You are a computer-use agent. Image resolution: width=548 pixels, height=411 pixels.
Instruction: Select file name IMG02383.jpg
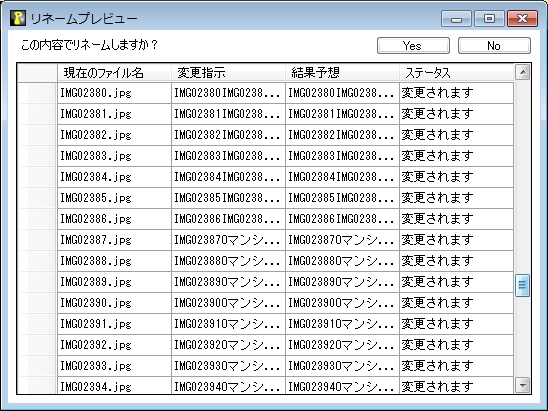(115, 156)
